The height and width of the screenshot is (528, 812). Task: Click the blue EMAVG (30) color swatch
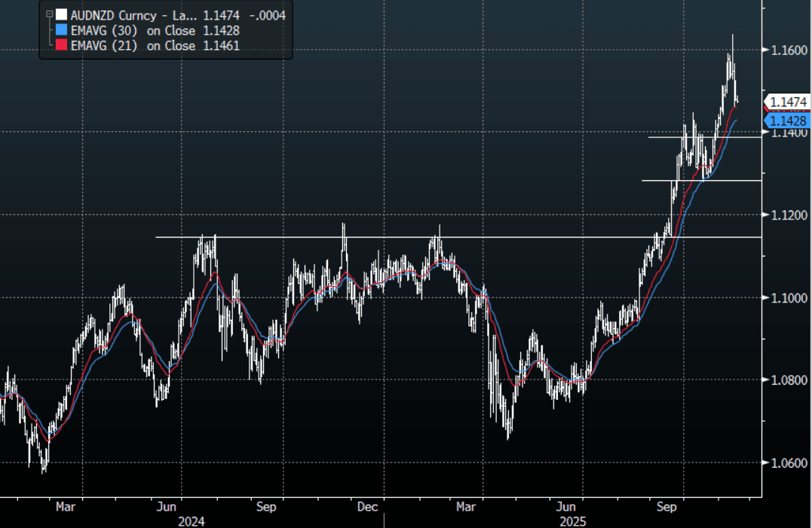coord(61,30)
